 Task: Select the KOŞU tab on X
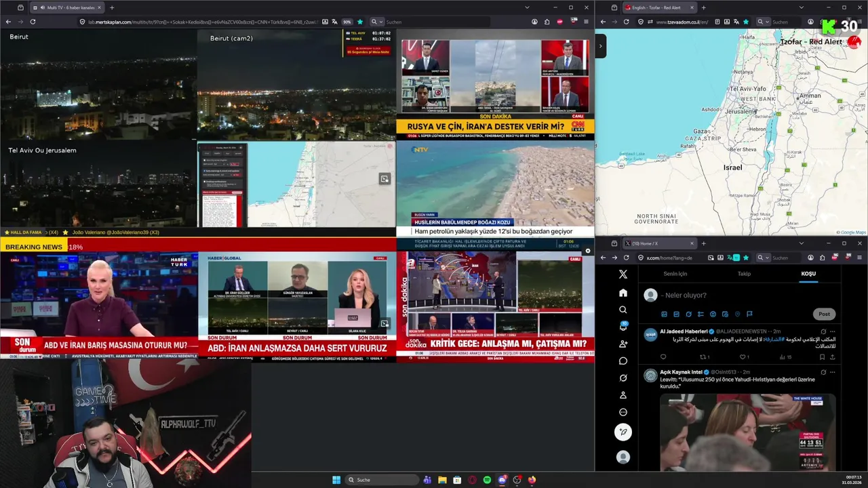(808, 274)
